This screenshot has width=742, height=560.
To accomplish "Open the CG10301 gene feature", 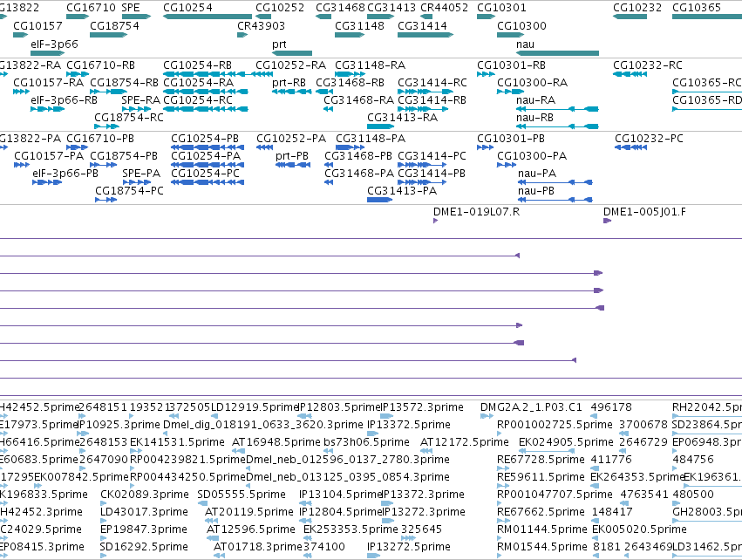I will [486, 17].
